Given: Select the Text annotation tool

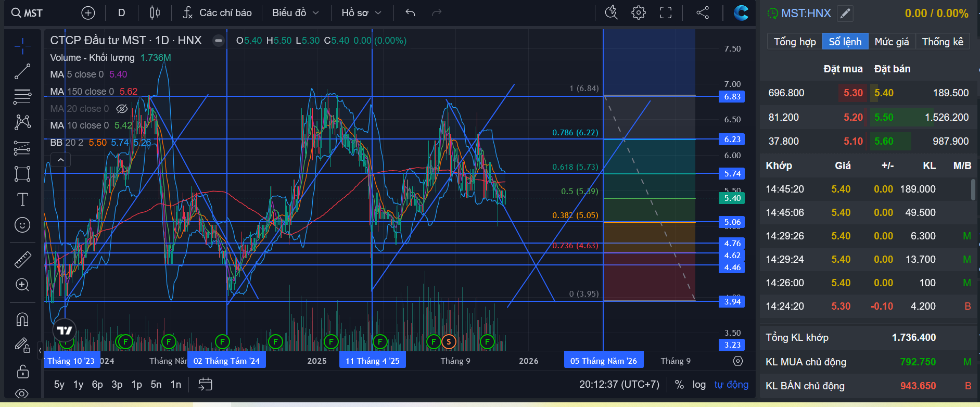Looking at the screenshot, I should coord(22,199).
